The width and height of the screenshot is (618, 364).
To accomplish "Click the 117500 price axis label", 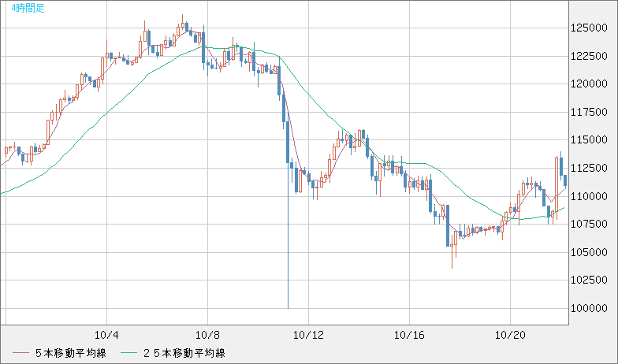I will coord(591,112).
